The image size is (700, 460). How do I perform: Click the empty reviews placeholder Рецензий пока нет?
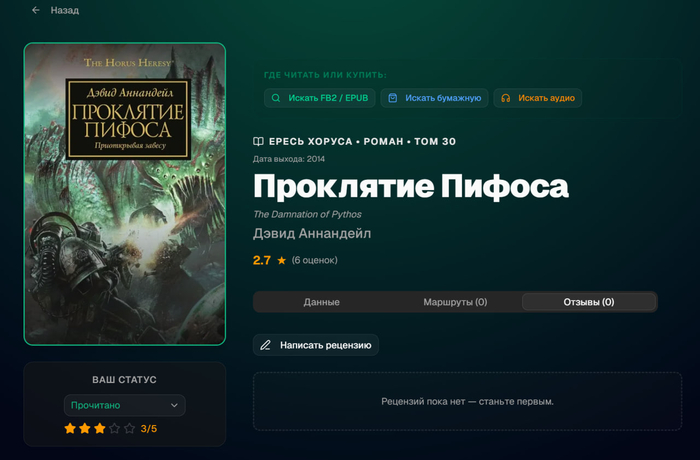coord(467,401)
